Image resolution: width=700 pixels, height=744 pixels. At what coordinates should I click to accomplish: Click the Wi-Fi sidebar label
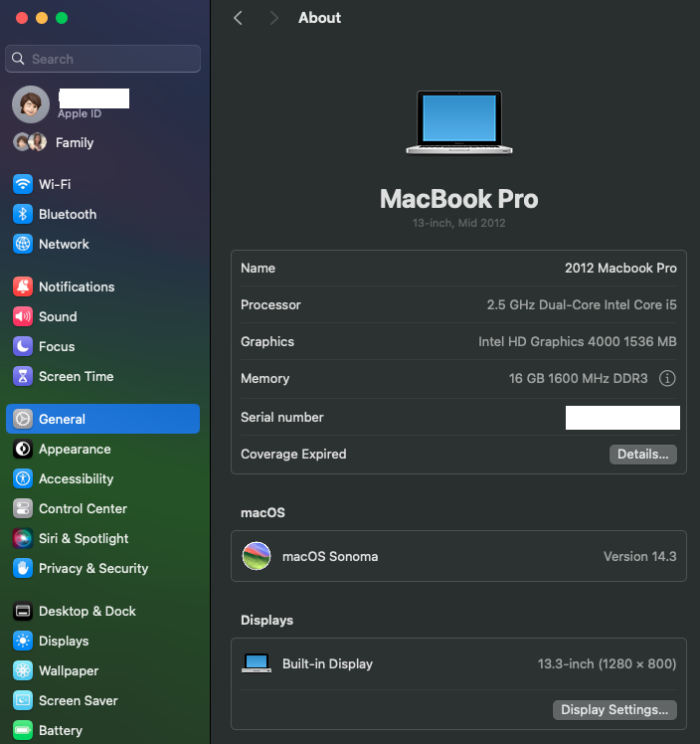55,184
